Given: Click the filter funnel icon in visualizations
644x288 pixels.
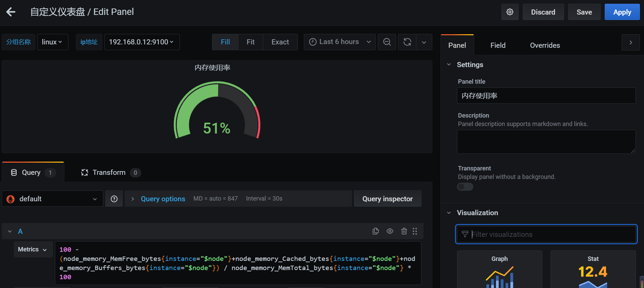Looking at the screenshot, I should point(465,234).
